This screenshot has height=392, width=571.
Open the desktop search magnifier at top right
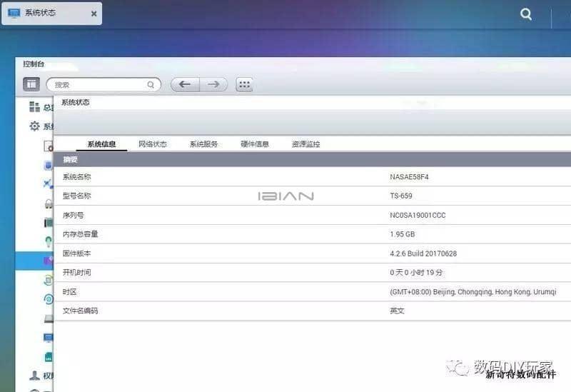point(526,14)
